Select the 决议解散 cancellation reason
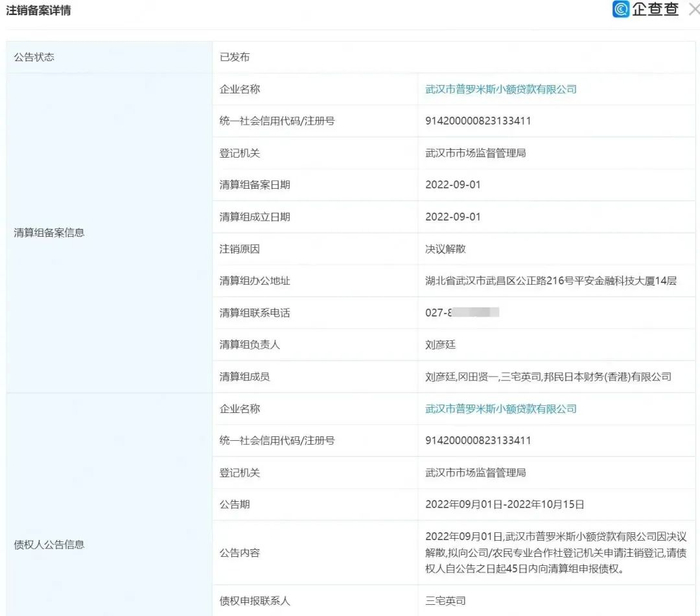Screen dimensions: 700x616 click(x=446, y=249)
